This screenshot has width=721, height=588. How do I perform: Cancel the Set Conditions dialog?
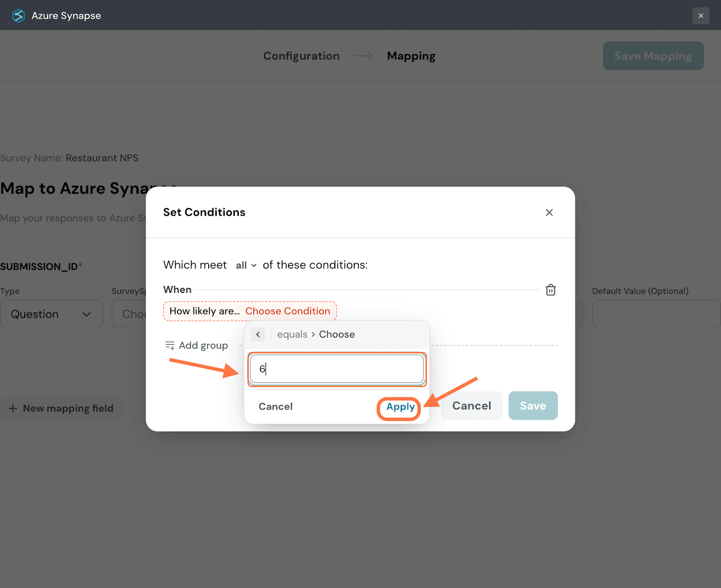point(471,406)
